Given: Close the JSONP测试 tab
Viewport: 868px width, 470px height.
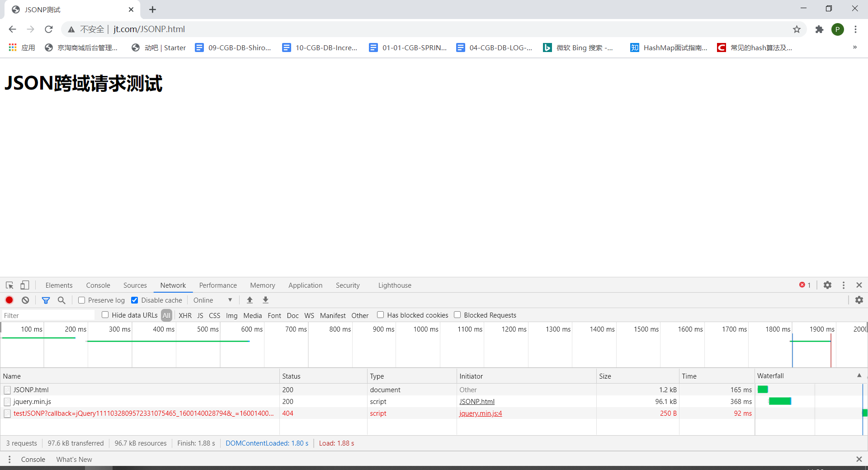Looking at the screenshot, I should (x=131, y=9).
